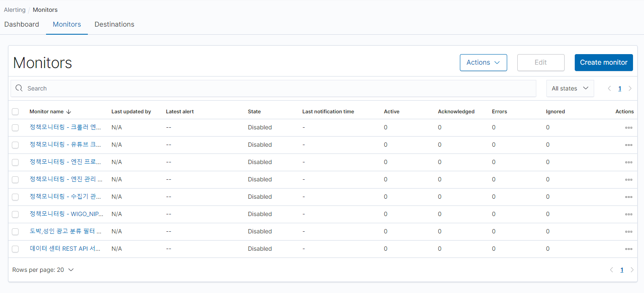Tick checkbox for 수집기 monitor row

click(x=15, y=197)
